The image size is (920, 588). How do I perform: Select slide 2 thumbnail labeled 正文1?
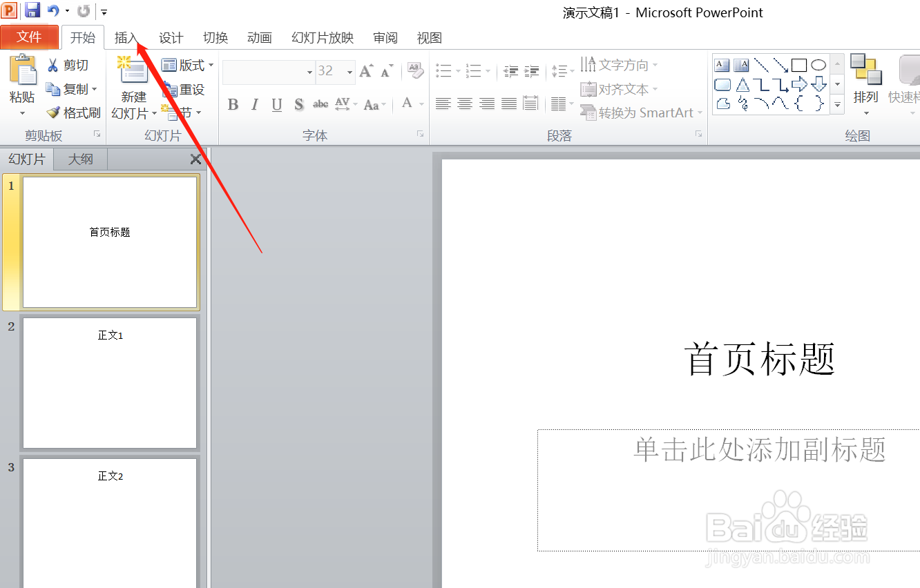(x=110, y=382)
